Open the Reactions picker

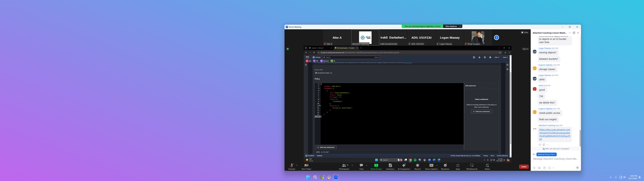pyautogui.click(x=445, y=166)
